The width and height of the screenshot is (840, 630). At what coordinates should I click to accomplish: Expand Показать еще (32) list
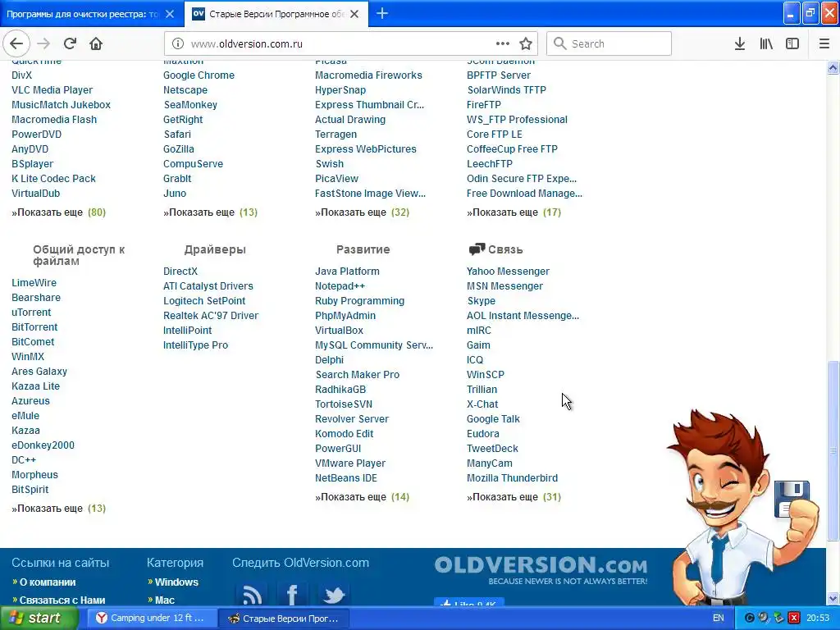click(362, 212)
